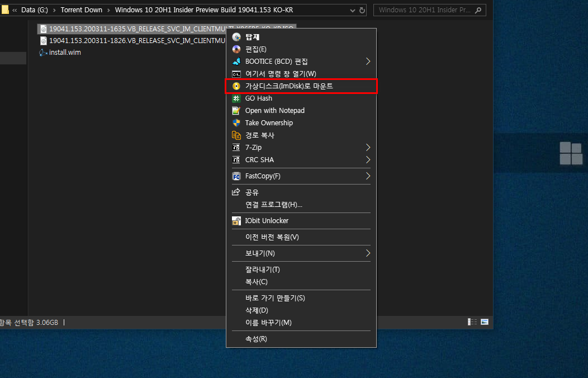Click the 편집(E) disc icon
The width and height of the screenshot is (588, 378).
236,49
